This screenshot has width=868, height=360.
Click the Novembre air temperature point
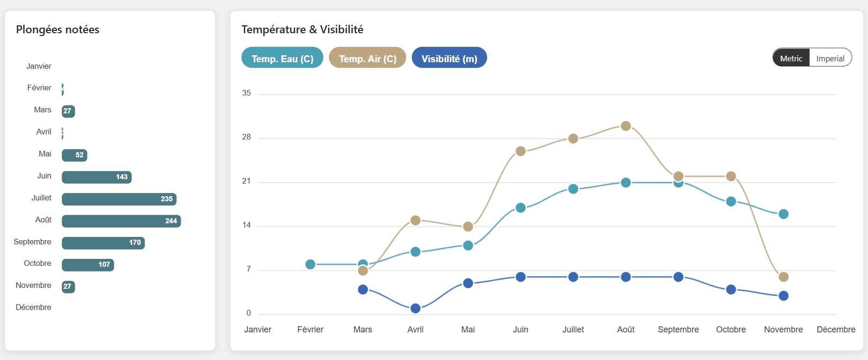click(783, 277)
